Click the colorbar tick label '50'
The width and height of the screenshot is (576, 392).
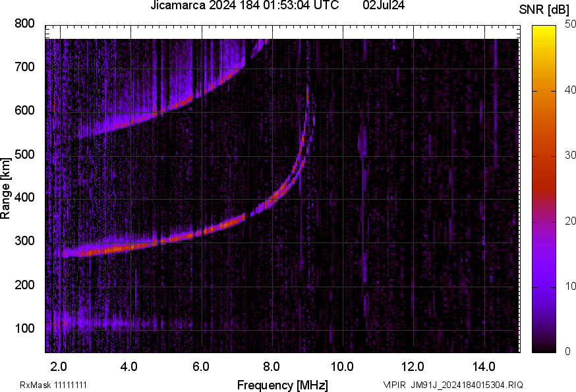click(570, 24)
